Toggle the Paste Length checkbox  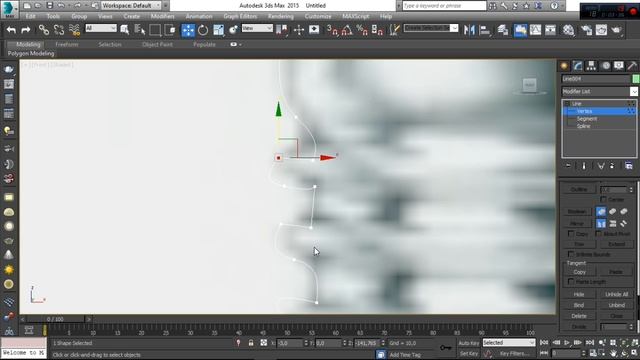click(x=571, y=282)
